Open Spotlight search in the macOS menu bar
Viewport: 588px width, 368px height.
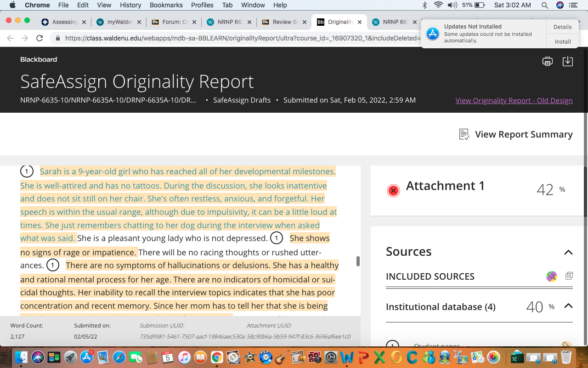pyautogui.click(x=544, y=5)
